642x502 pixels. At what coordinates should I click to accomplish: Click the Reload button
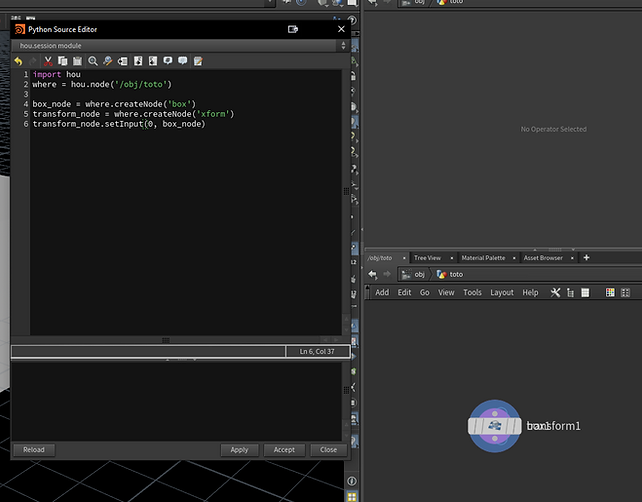tap(34, 450)
